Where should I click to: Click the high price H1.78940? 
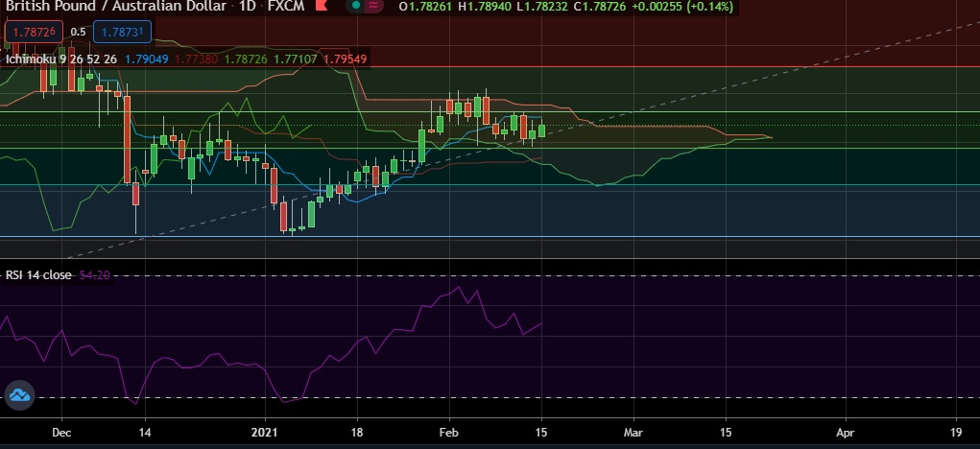tap(485, 7)
